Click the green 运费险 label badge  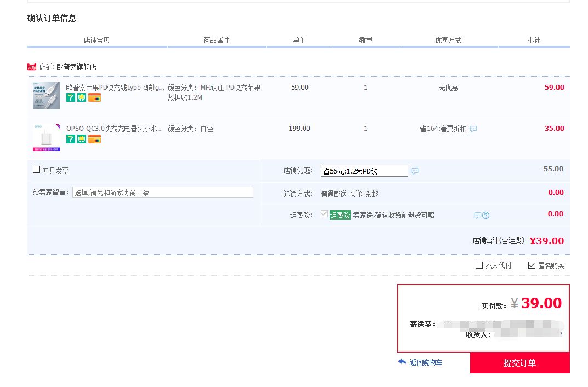(x=340, y=215)
